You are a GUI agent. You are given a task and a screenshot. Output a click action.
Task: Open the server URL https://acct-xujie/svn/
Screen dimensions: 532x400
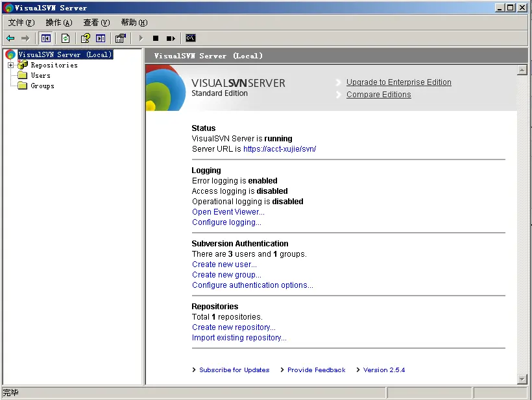pos(280,149)
